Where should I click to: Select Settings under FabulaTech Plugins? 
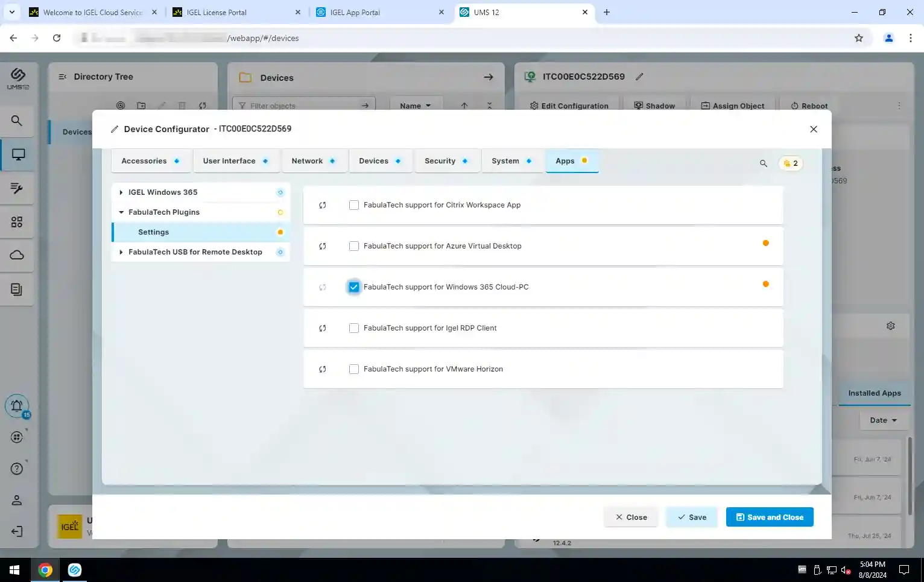(x=154, y=232)
